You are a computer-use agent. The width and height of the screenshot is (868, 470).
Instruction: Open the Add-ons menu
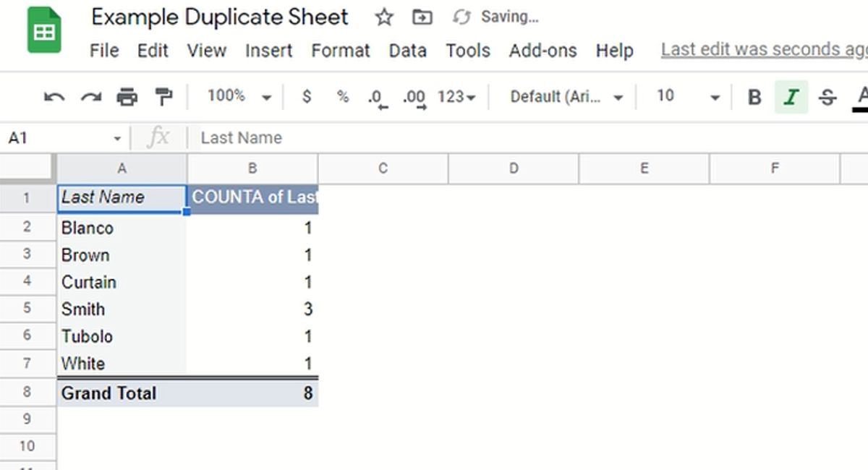point(543,51)
